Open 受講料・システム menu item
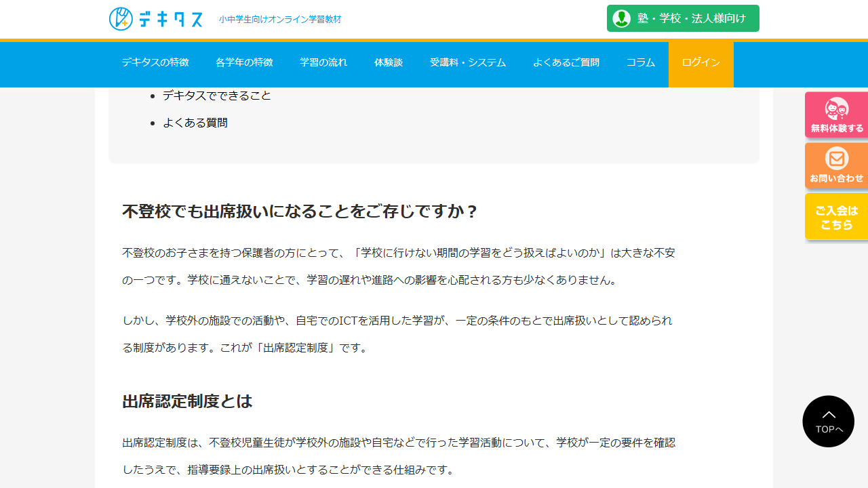 pos(468,62)
